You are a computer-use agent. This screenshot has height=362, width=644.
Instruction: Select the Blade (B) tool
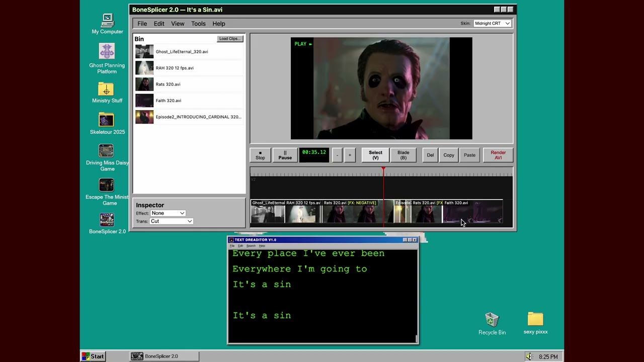click(x=404, y=155)
